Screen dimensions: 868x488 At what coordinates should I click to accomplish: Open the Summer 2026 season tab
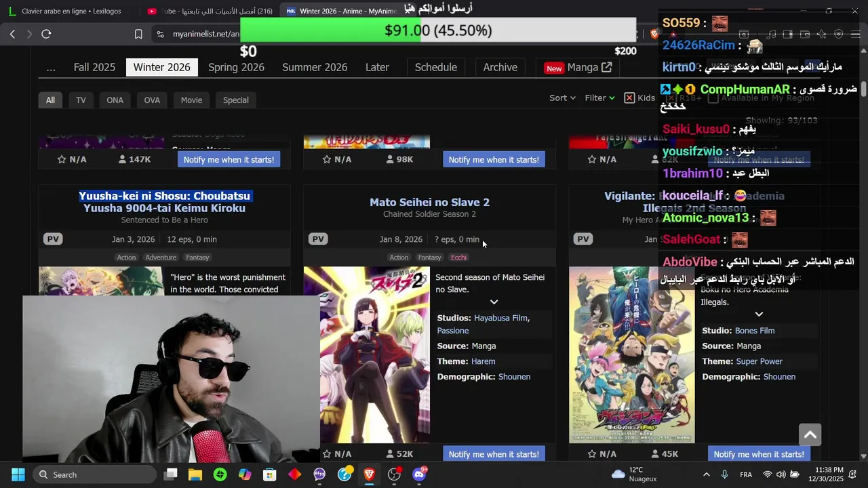tap(315, 67)
